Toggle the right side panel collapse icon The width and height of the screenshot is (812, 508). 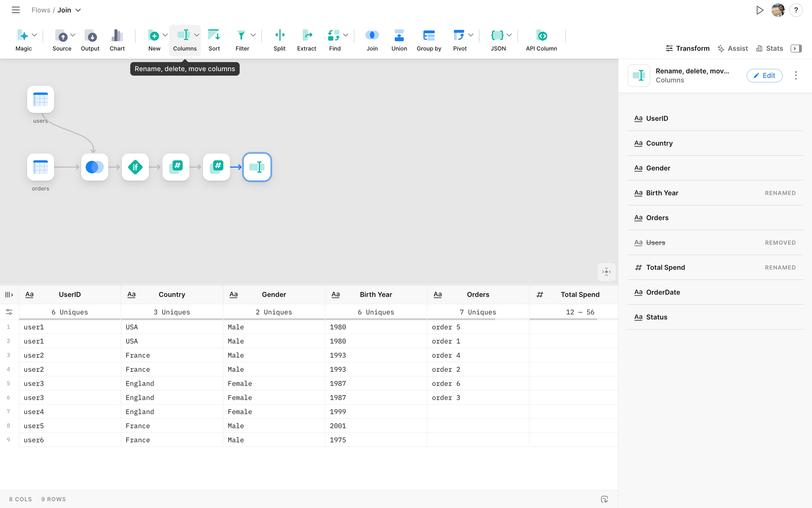(796, 48)
